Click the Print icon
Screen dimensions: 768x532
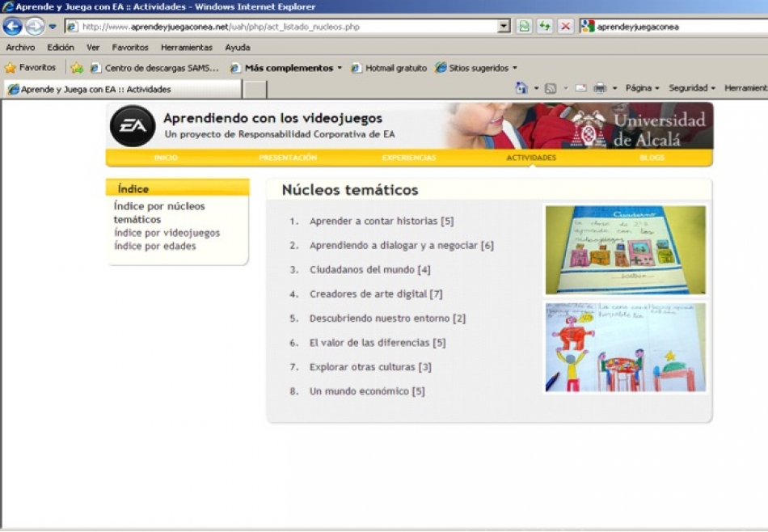click(600, 89)
